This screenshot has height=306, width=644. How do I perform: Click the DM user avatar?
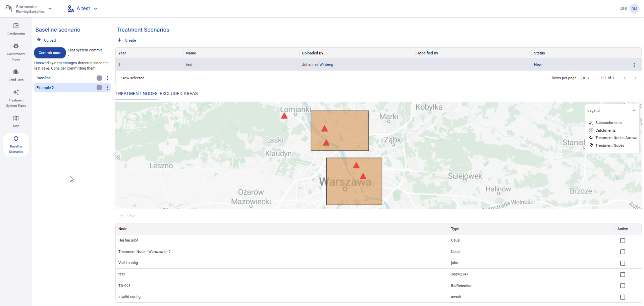pos(634,9)
